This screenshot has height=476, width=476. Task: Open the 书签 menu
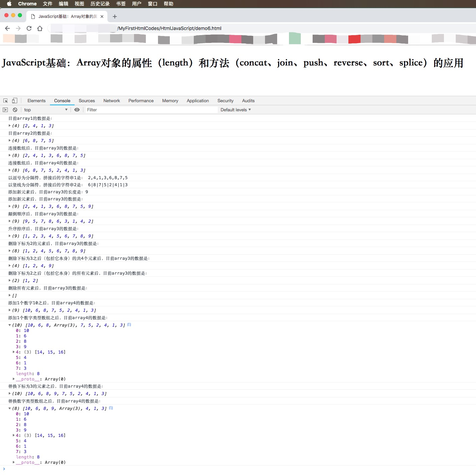tap(121, 4)
